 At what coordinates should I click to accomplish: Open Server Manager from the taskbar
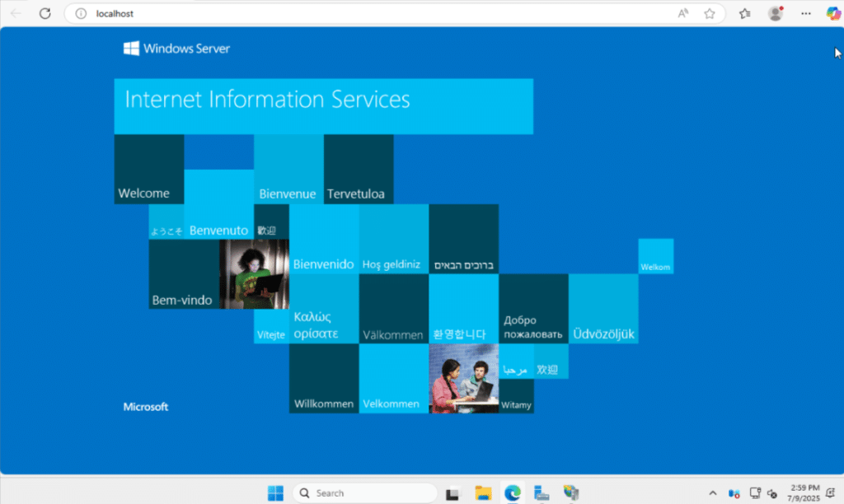(x=542, y=492)
